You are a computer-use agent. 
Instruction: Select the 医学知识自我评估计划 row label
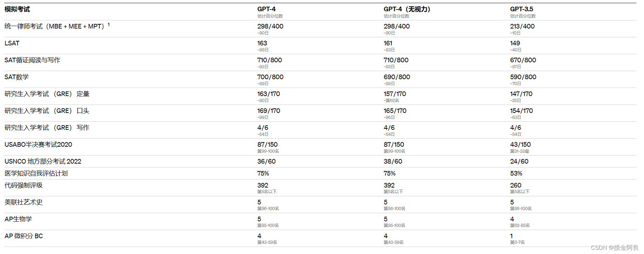point(36,173)
